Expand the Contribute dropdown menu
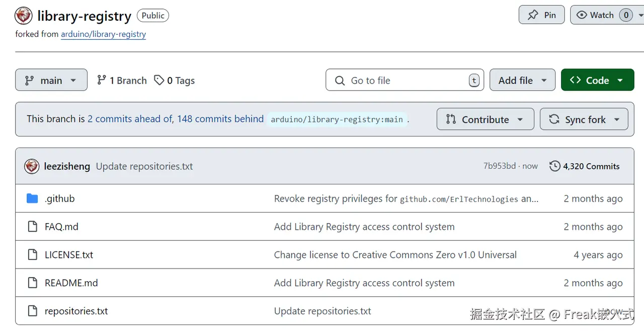This screenshot has height=331, width=644. tap(485, 119)
